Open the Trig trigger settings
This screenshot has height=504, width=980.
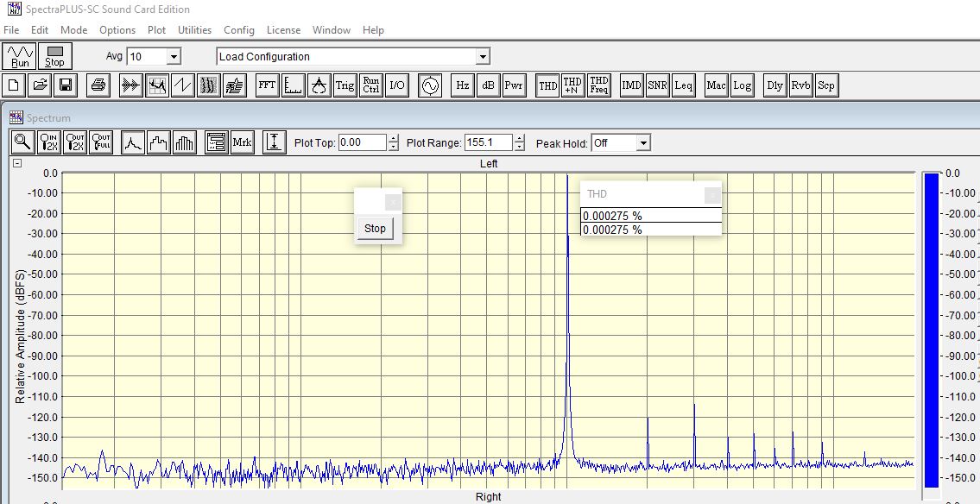(x=345, y=85)
